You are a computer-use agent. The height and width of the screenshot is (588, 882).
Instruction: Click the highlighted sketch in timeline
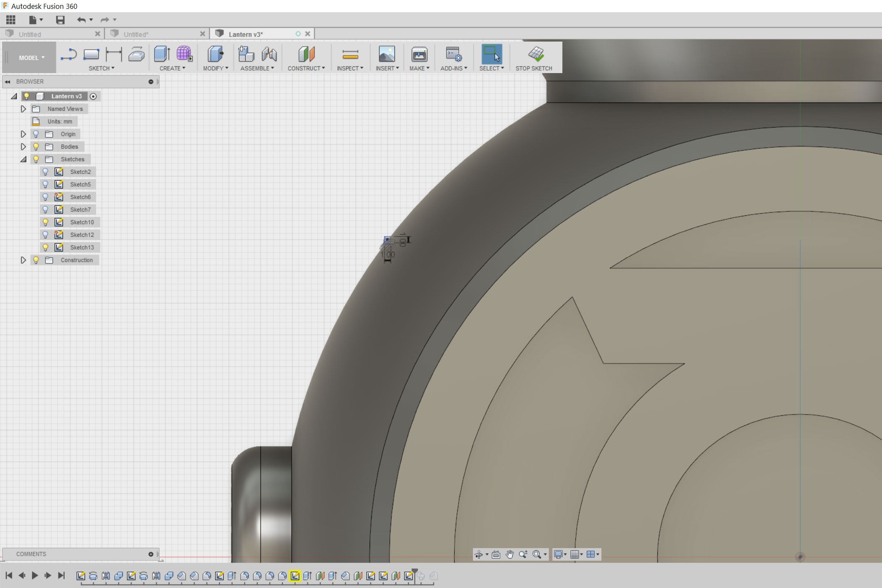click(x=295, y=576)
